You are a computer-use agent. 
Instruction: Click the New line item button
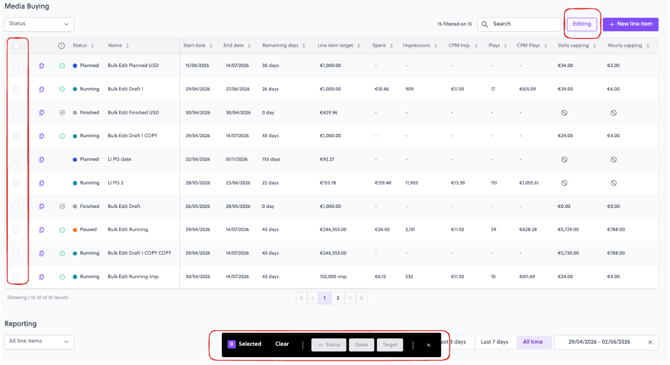point(630,24)
